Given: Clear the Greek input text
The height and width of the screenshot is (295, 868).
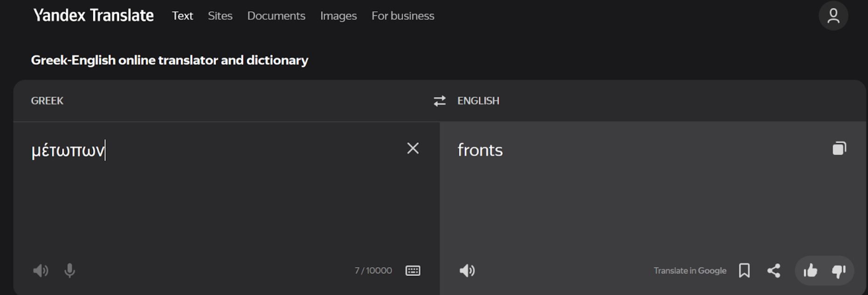Looking at the screenshot, I should coord(413,148).
